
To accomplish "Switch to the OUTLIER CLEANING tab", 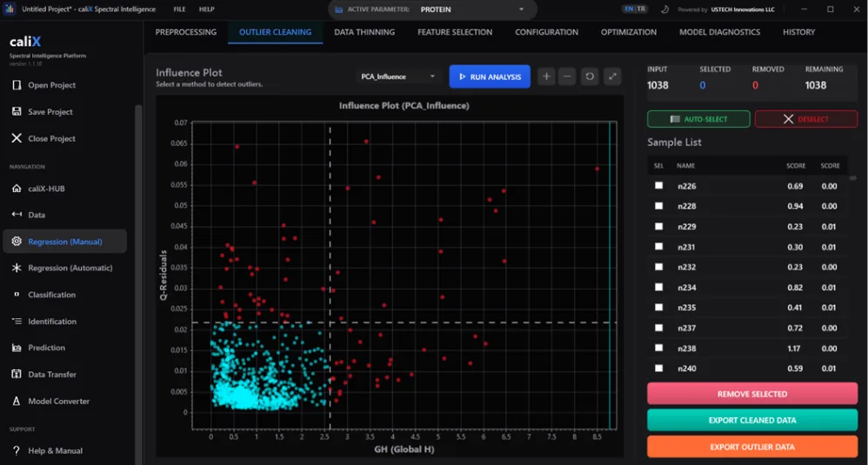I will [275, 32].
